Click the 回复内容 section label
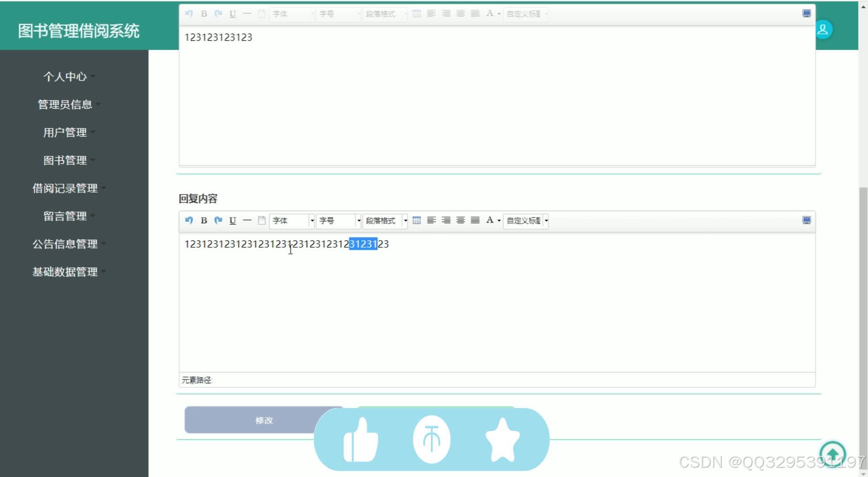Image resolution: width=868 pixels, height=477 pixels. coord(198,199)
